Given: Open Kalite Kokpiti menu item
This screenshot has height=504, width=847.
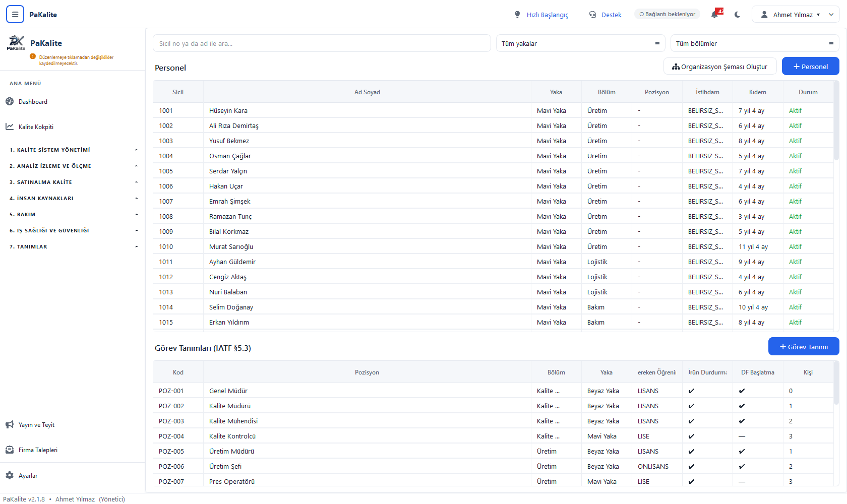Looking at the screenshot, I should (x=36, y=127).
